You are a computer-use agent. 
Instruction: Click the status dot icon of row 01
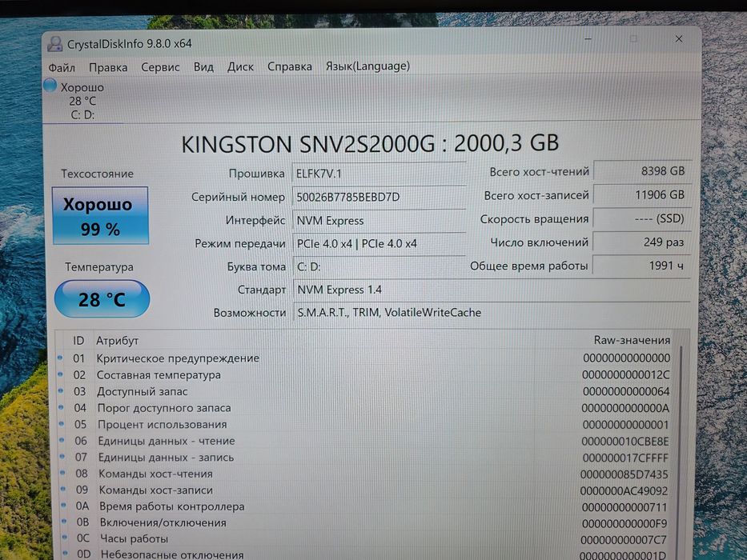pyautogui.click(x=60, y=357)
